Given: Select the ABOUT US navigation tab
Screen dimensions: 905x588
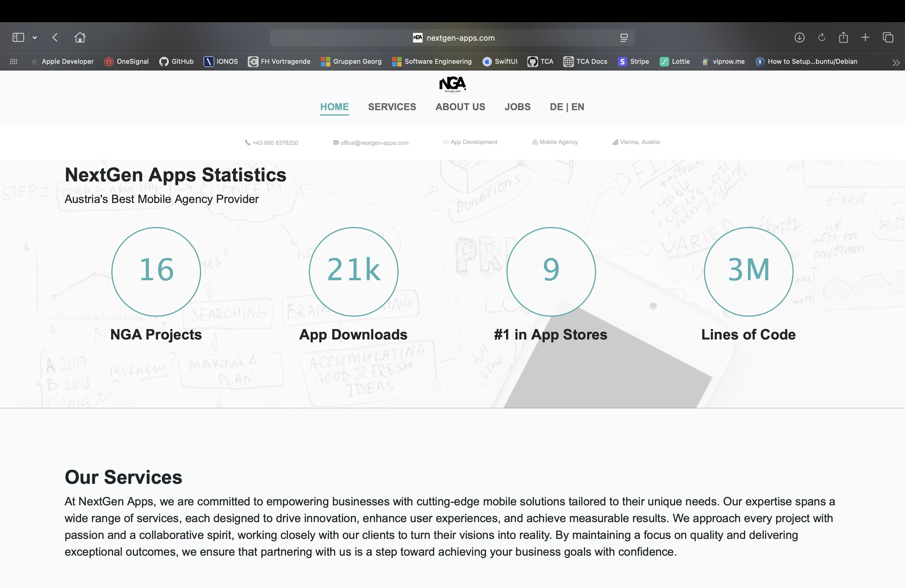Looking at the screenshot, I should (x=460, y=107).
